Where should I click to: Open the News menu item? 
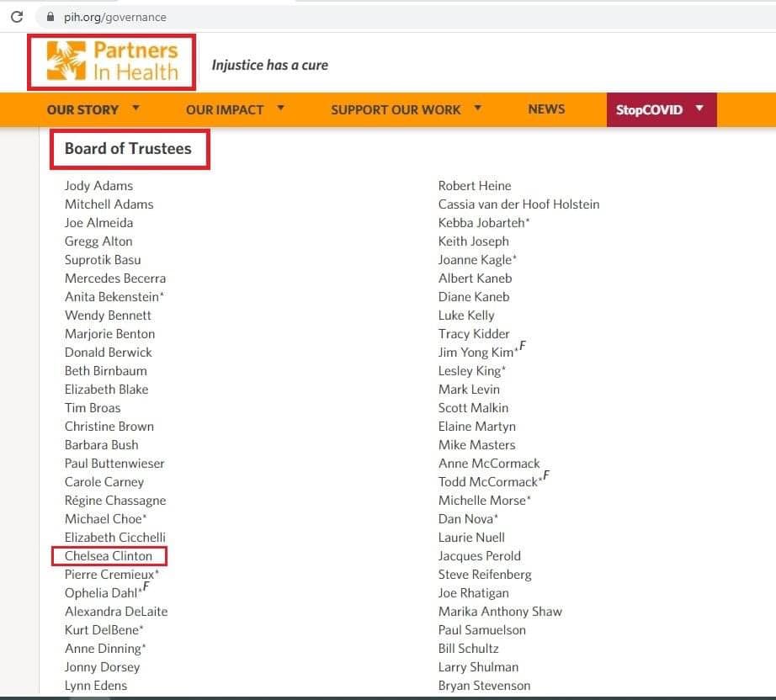tap(546, 109)
